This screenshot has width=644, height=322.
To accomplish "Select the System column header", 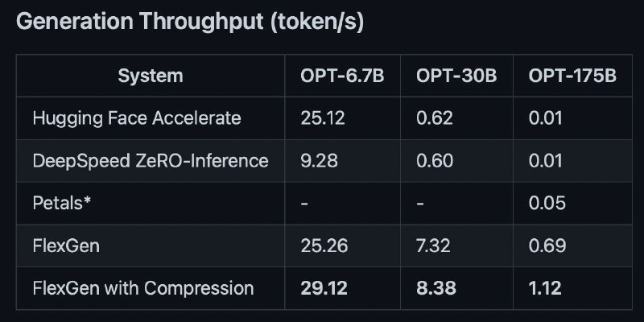I will pyautogui.click(x=151, y=76).
